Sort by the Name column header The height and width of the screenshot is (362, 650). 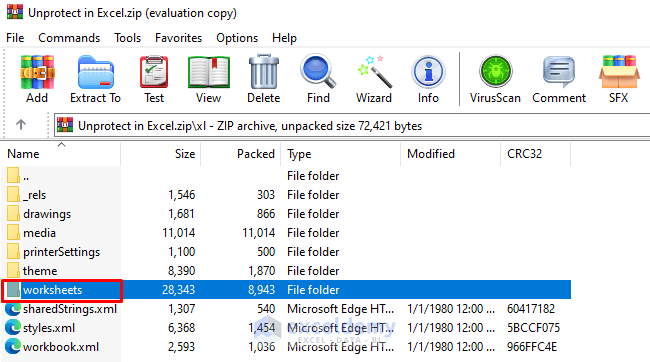tap(61, 154)
